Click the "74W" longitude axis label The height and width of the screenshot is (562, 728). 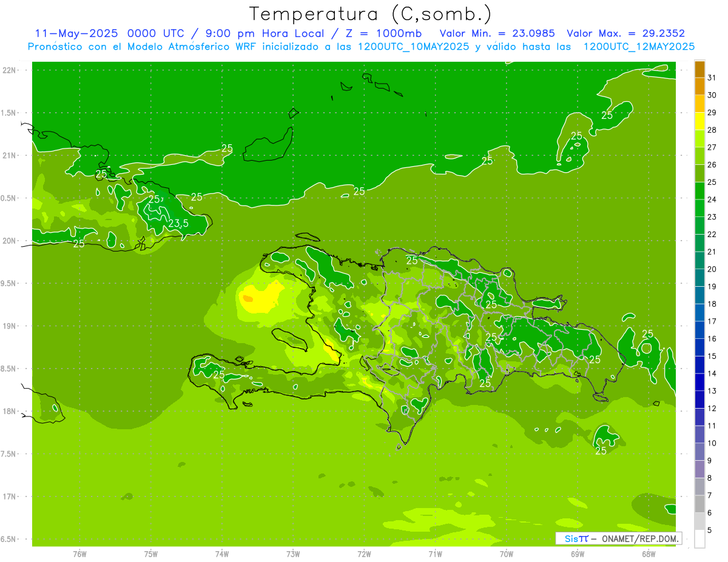(x=222, y=554)
